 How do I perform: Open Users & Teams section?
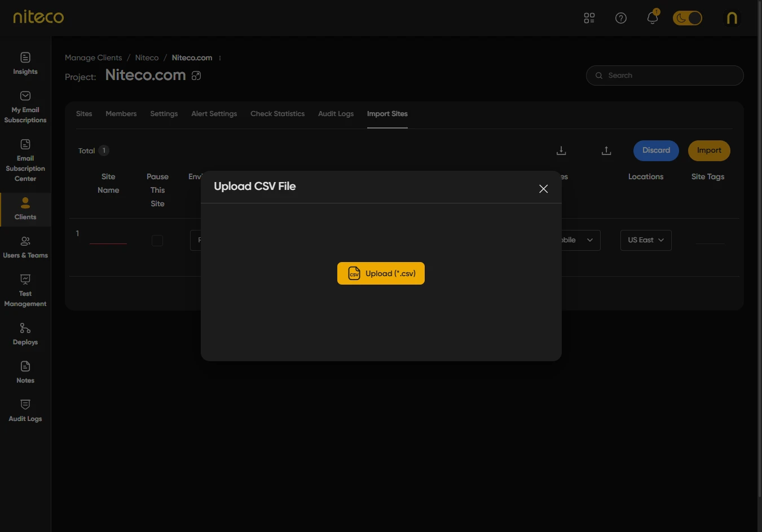coord(25,247)
